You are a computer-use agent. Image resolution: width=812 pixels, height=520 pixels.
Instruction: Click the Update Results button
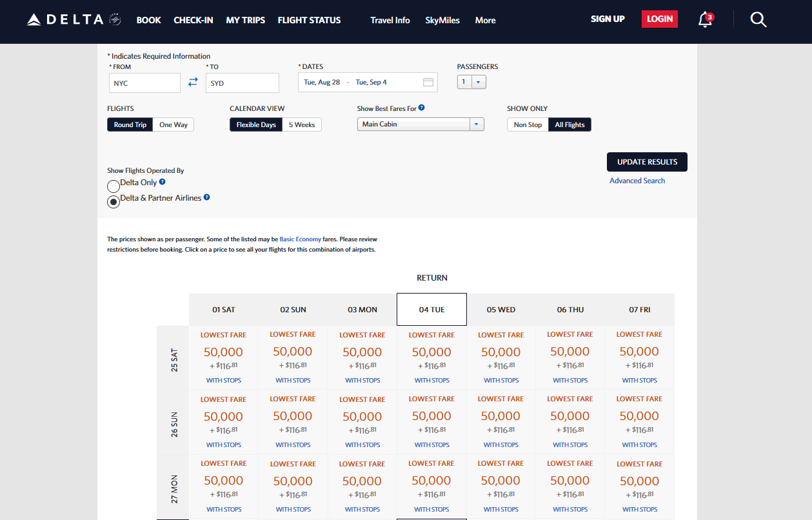point(647,162)
